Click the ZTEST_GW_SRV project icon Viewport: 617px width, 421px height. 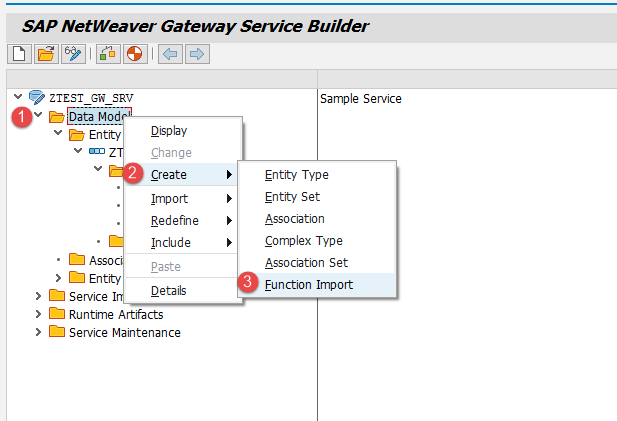coord(36,98)
